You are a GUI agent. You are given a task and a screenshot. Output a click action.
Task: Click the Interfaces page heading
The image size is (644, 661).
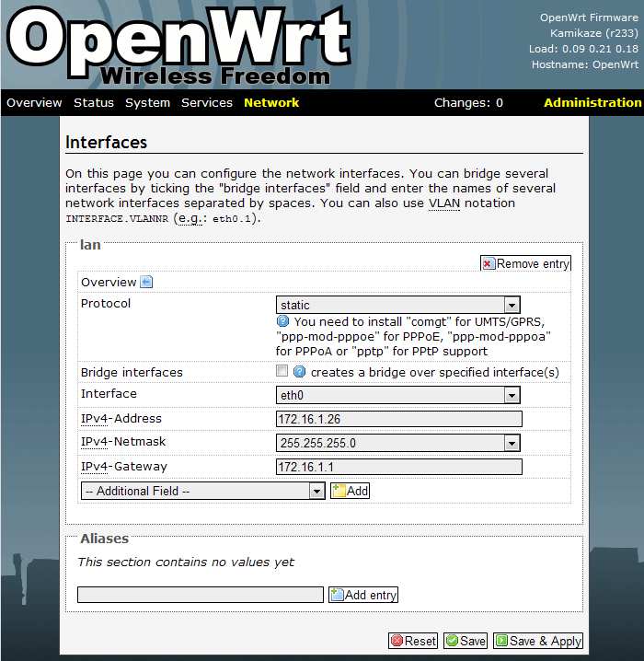[x=106, y=142]
